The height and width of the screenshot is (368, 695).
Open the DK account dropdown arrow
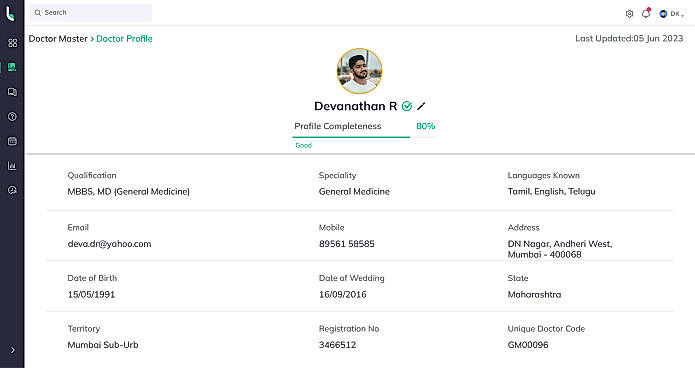[683, 15]
